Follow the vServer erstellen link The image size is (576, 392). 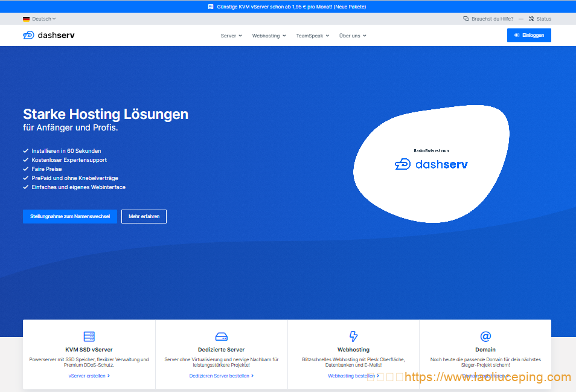pos(89,376)
